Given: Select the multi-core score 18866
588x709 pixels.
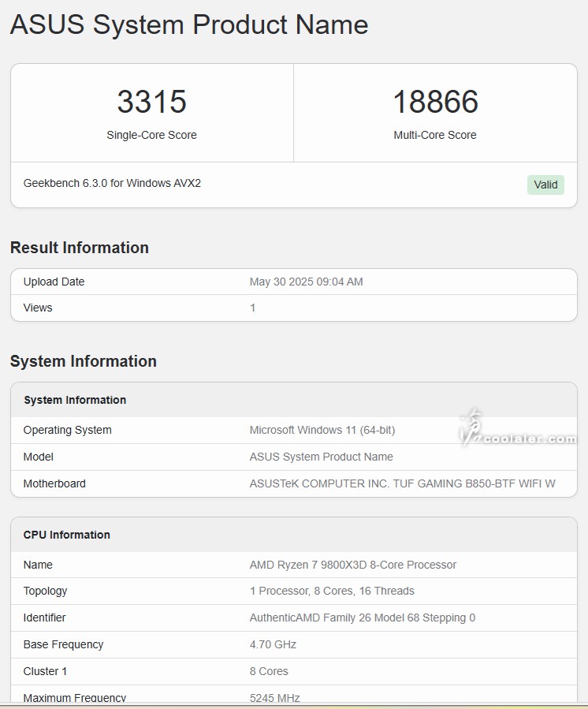Looking at the screenshot, I should tap(435, 101).
